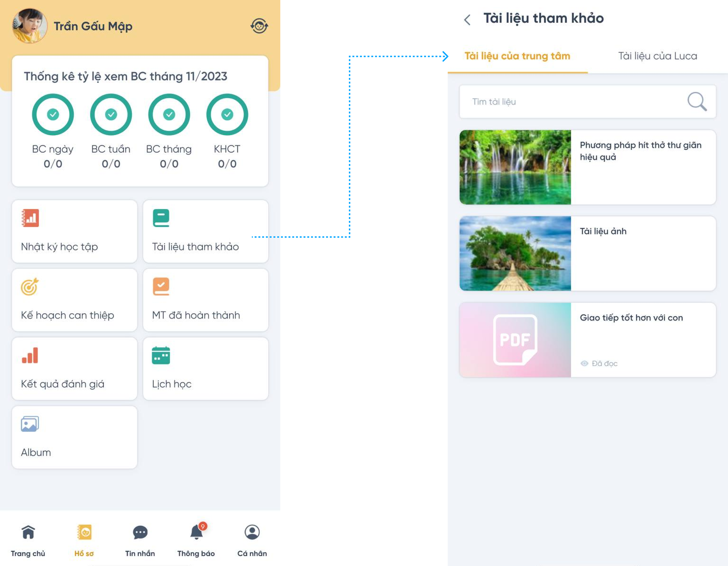Go back using the left chevron
The width and height of the screenshot is (728, 566).
tap(467, 20)
